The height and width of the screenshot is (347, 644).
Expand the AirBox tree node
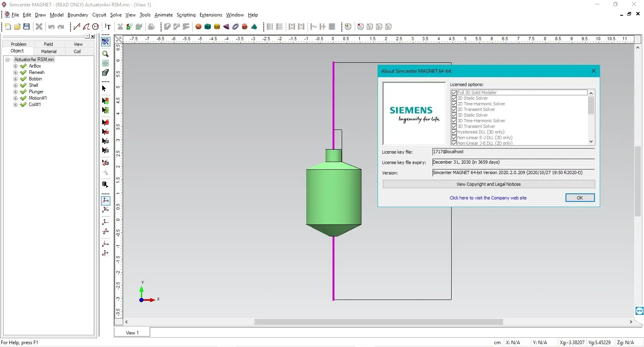15,66
